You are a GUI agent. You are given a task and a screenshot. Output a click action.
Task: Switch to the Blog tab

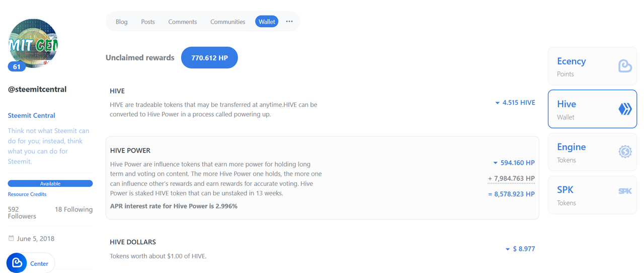coord(122,22)
